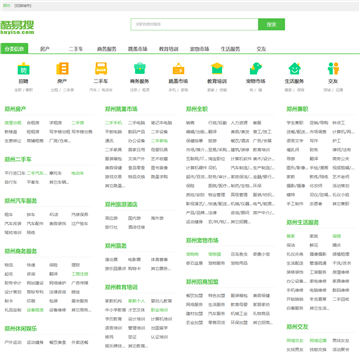
Task: Focus the search input field
Action: (x=195, y=24)
